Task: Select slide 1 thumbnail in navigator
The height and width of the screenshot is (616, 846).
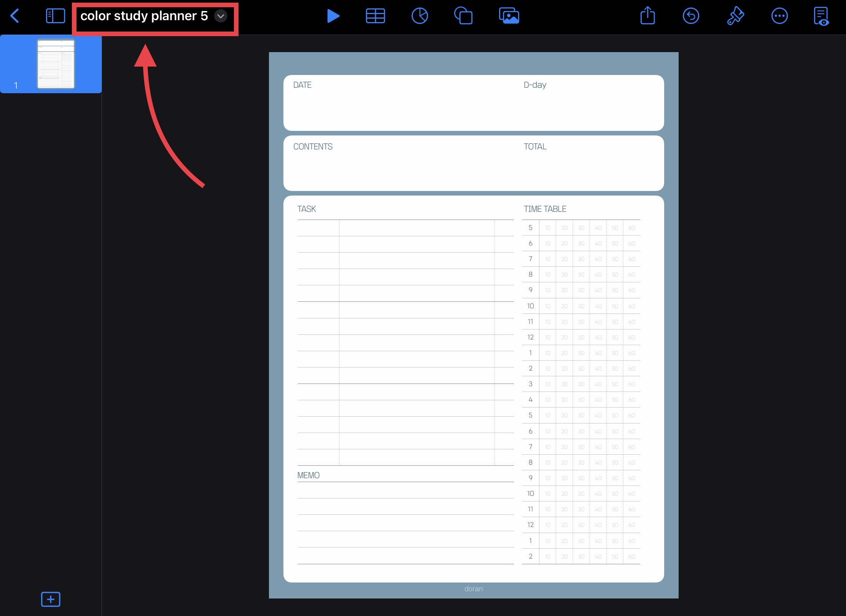Action: pyautogui.click(x=56, y=64)
